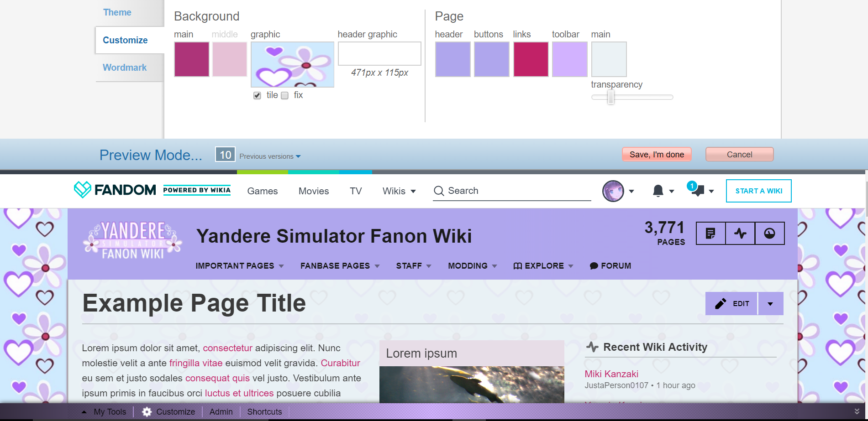Follow the consectetur link
Viewport: 868px width, 421px height.
(227, 348)
